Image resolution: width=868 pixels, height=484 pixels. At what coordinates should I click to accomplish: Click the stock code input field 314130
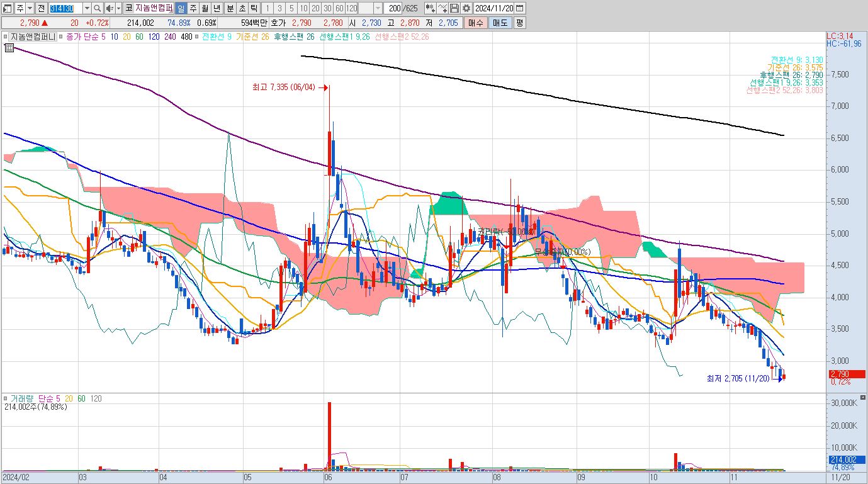[66, 8]
